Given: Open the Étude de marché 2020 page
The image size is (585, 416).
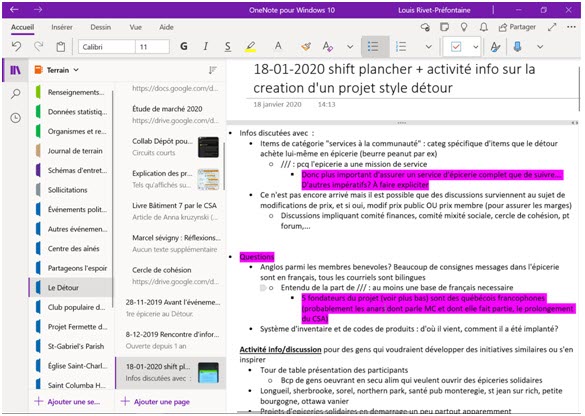Looking at the screenshot, I should pos(171,114).
